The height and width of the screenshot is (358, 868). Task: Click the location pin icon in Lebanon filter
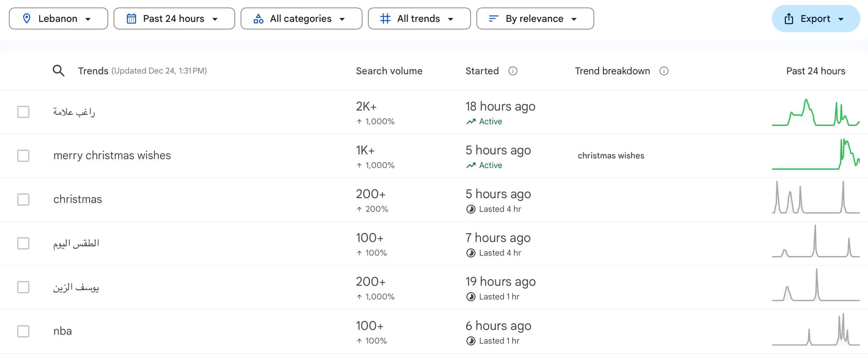tap(26, 18)
